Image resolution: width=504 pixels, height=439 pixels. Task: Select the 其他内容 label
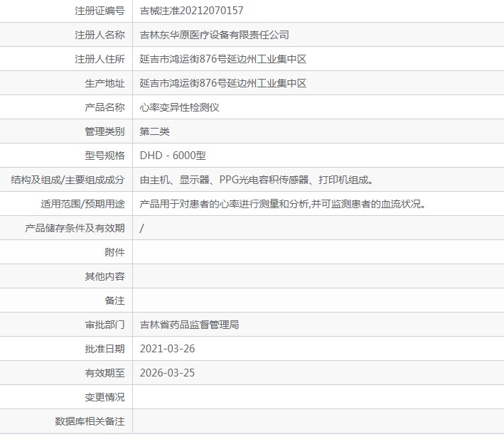(x=104, y=276)
